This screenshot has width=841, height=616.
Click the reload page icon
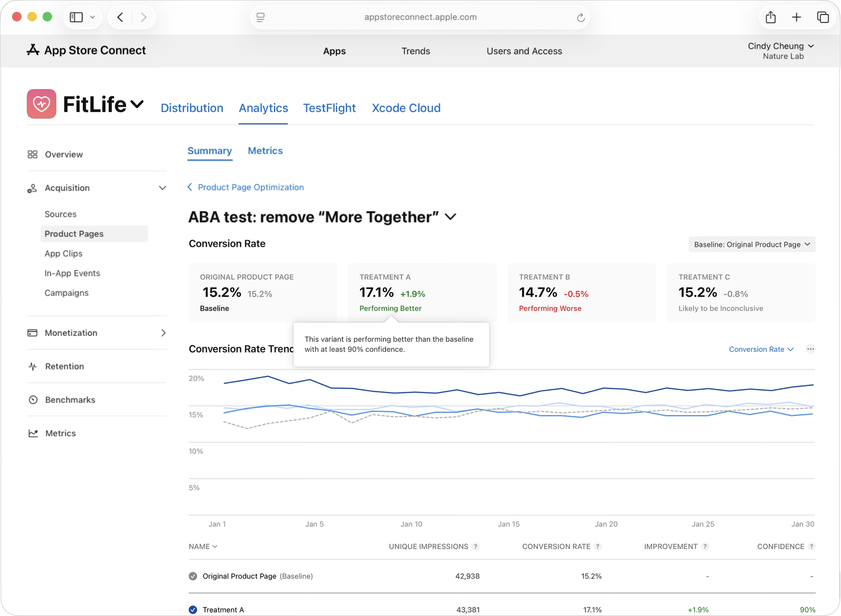[x=580, y=17]
